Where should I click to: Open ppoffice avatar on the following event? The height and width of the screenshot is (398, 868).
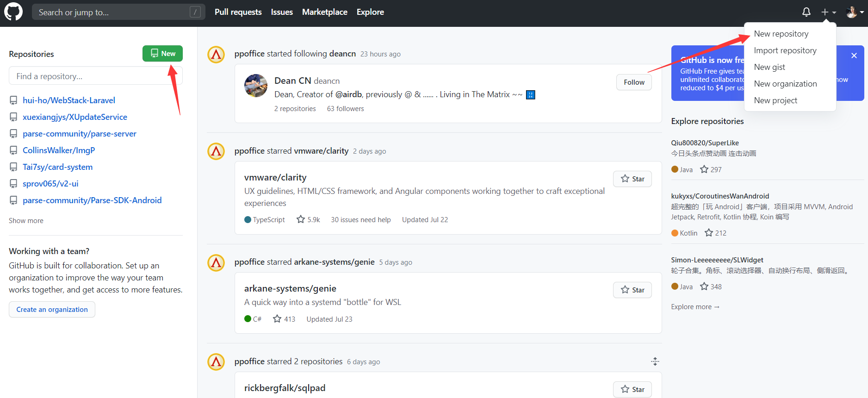216,55
